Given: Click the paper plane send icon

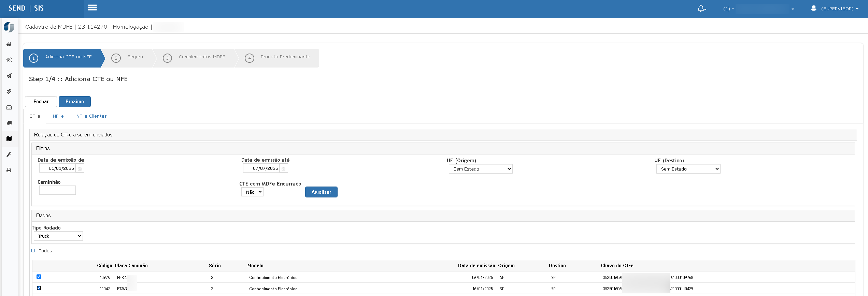Looking at the screenshot, I should pos(9,76).
